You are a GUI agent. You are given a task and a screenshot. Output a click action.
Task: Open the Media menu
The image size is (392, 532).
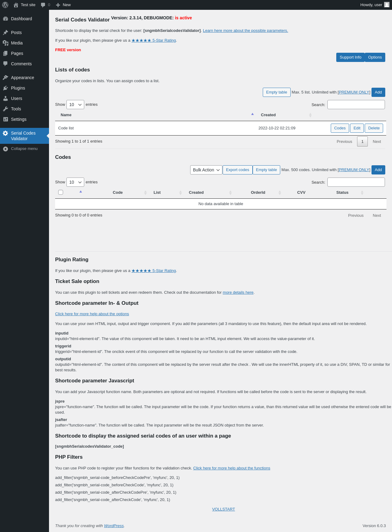(24, 43)
